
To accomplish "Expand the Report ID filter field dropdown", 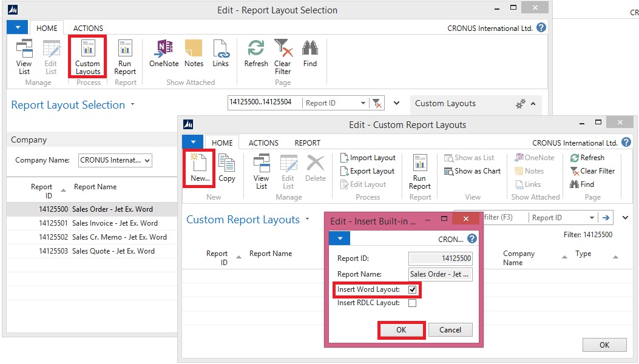I will coord(363,103).
